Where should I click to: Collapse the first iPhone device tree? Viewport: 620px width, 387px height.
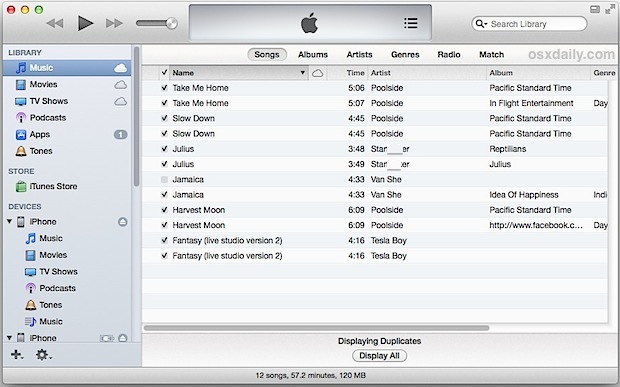tap(9, 221)
